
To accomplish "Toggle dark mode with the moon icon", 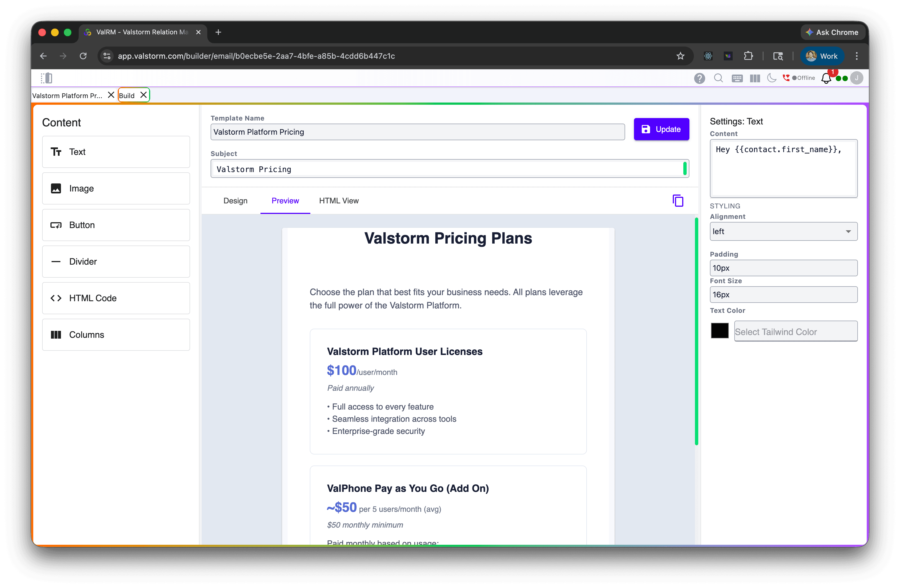I will [772, 78].
